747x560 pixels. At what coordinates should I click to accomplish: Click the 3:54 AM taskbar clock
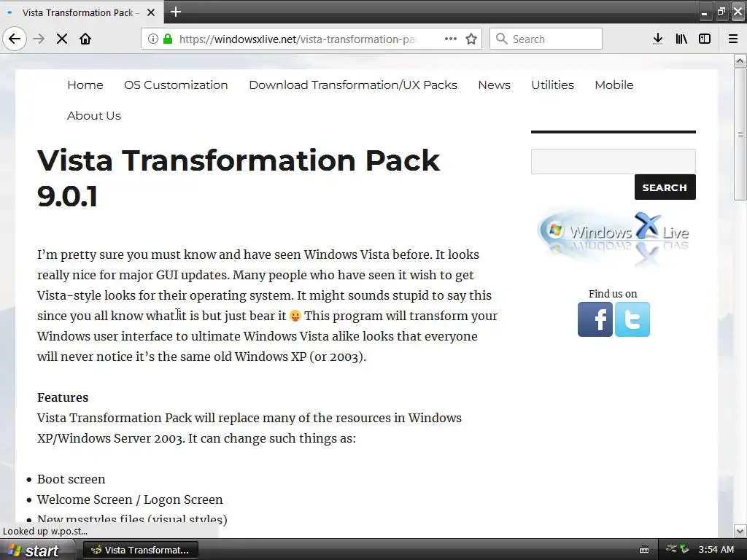click(716, 550)
